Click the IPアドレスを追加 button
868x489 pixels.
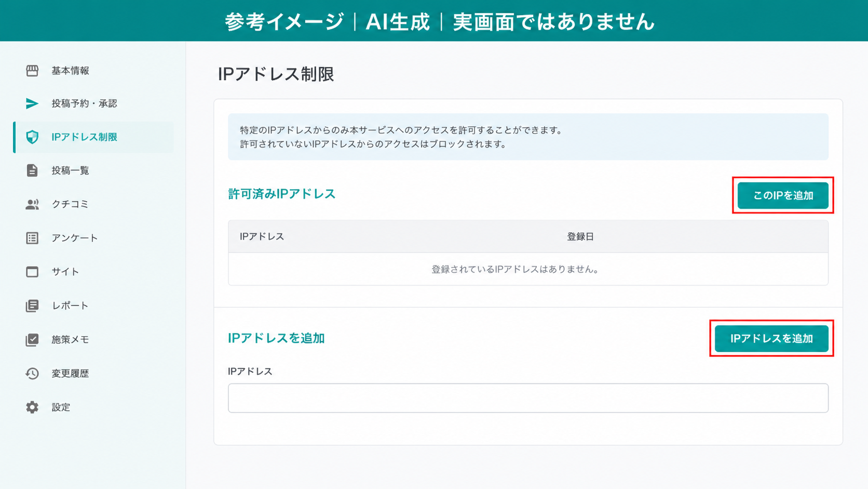(771, 339)
